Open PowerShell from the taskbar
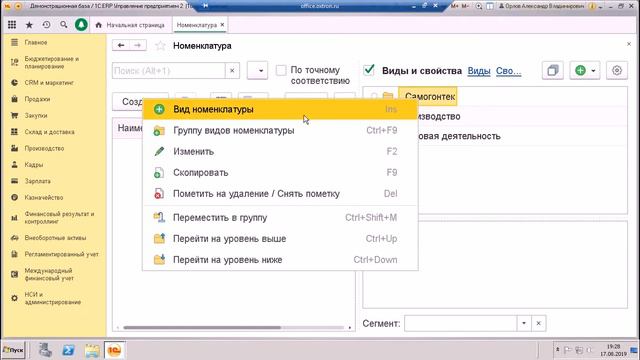The width and height of the screenshot is (640, 360). [x=69, y=350]
